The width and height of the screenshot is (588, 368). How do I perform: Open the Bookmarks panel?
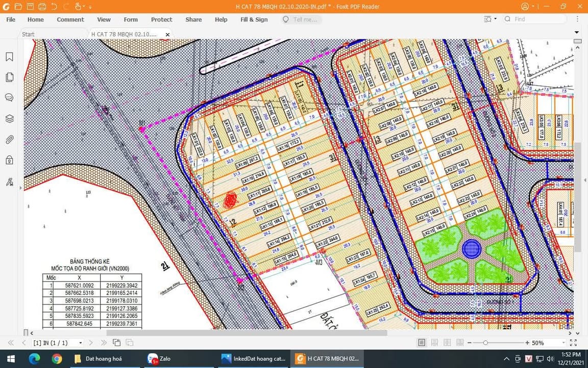coord(9,57)
